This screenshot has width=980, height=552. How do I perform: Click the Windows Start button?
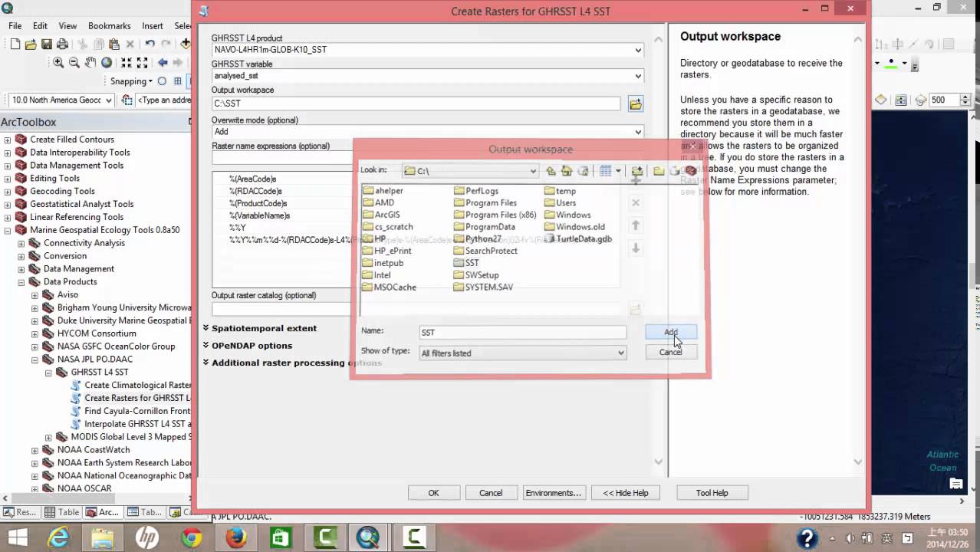[17, 537]
